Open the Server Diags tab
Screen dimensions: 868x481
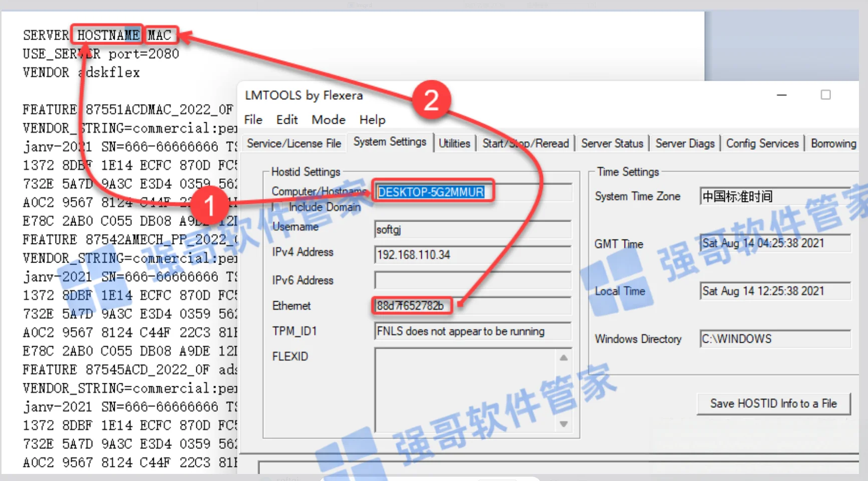click(685, 143)
